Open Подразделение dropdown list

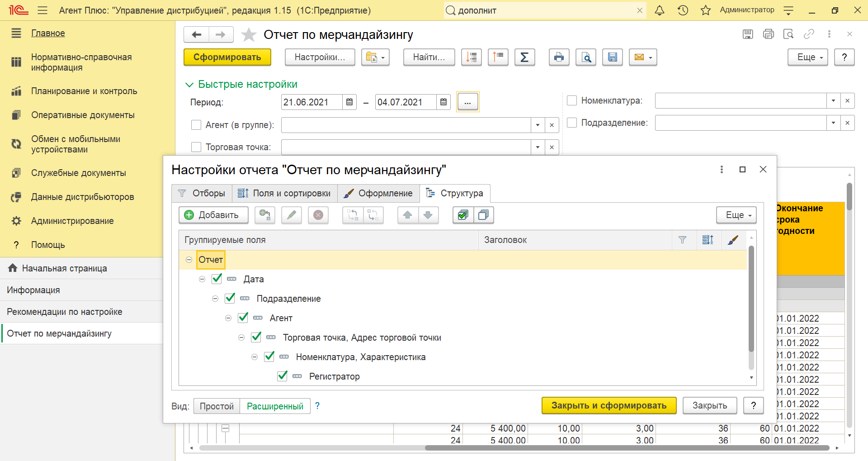(x=833, y=123)
